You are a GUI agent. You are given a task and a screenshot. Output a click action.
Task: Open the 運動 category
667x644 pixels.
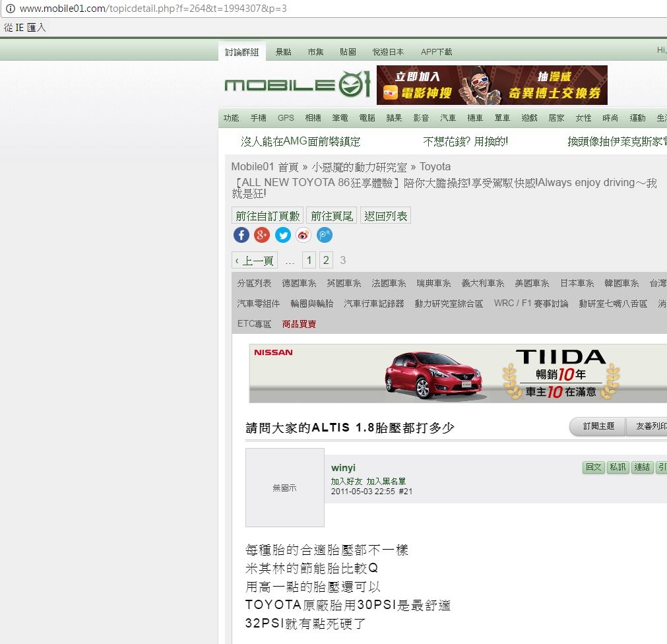tap(638, 118)
